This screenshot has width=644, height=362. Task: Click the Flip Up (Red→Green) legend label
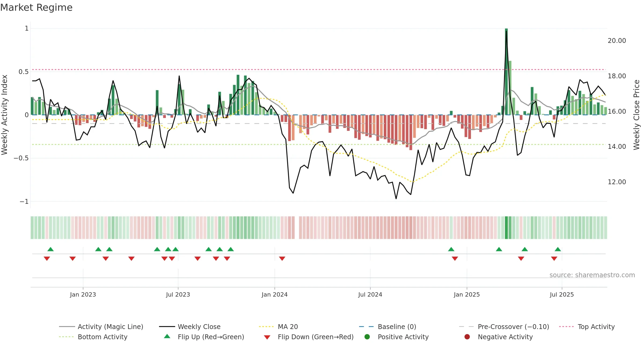211,337
